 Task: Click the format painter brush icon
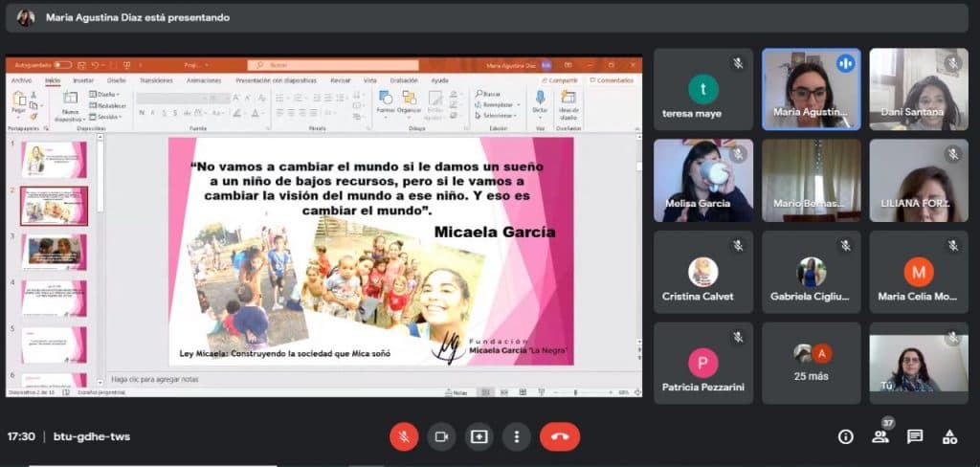coord(33,117)
